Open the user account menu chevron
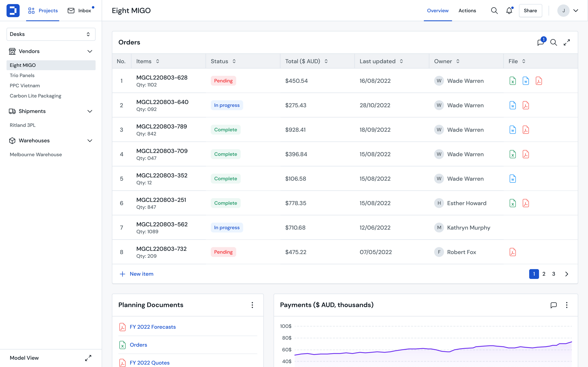 point(576,10)
